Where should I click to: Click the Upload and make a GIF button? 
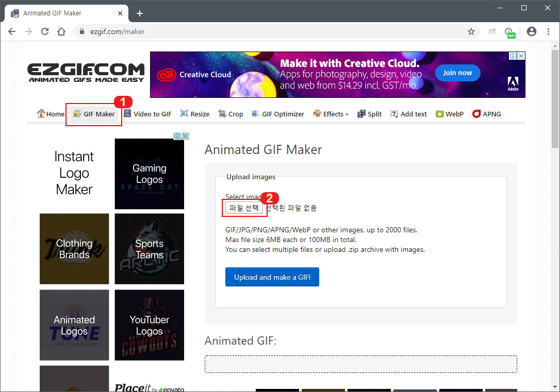(272, 277)
